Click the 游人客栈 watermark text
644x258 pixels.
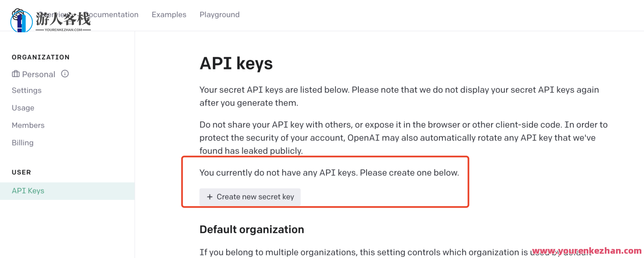point(63,19)
